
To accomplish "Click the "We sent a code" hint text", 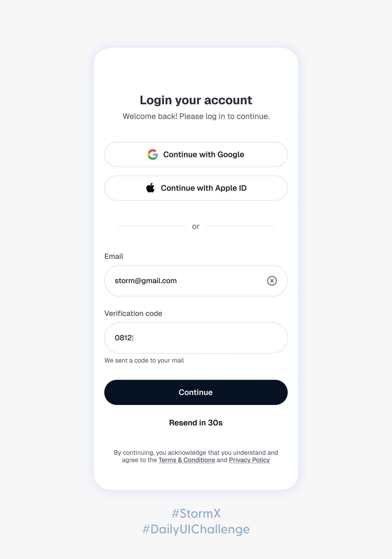I will pyautogui.click(x=144, y=360).
